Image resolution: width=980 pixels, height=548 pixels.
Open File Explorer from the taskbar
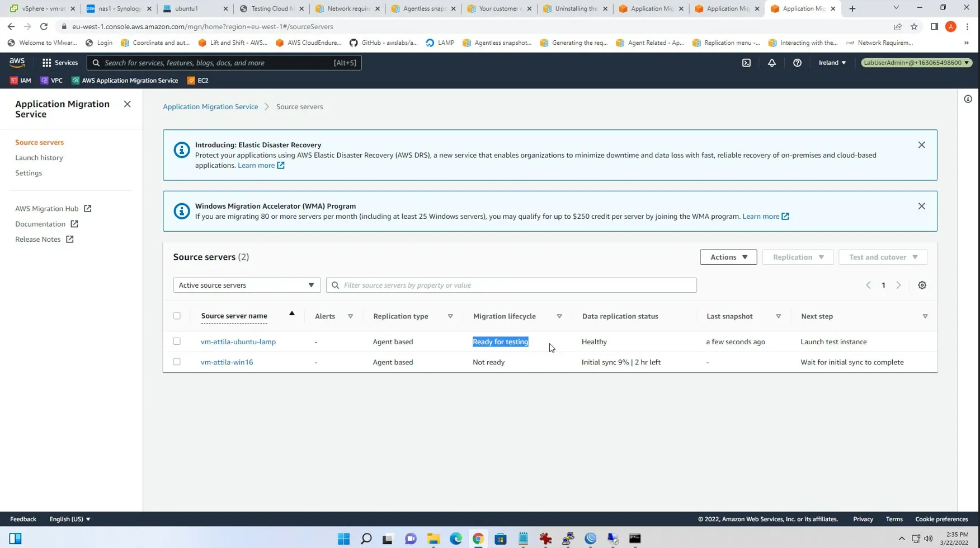[434, 538]
